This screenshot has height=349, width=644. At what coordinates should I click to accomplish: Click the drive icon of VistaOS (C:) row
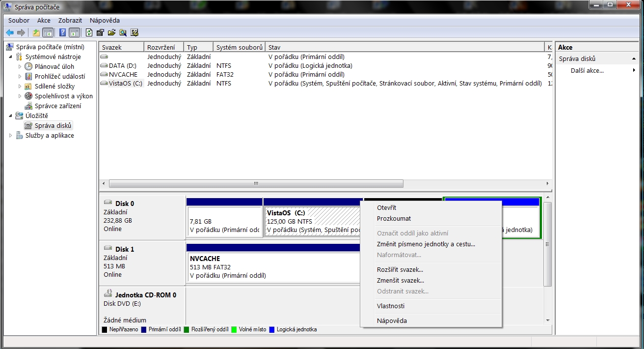click(x=104, y=83)
